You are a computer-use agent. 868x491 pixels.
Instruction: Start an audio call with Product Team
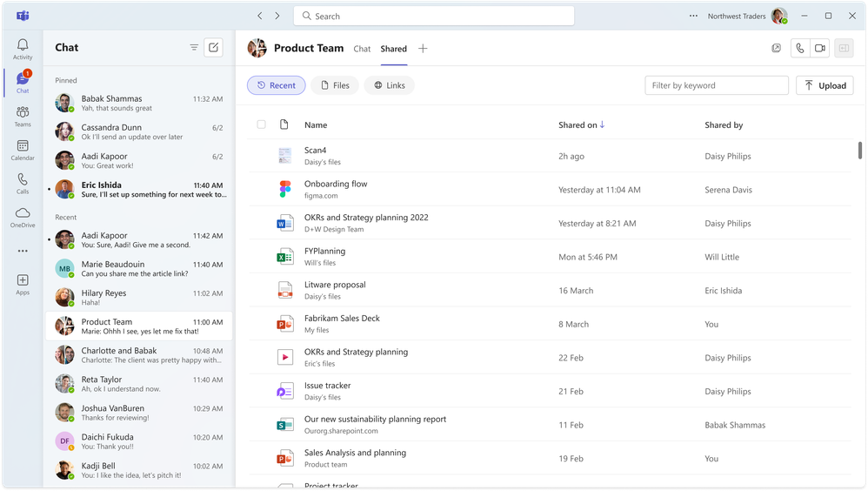pos(800,48)
